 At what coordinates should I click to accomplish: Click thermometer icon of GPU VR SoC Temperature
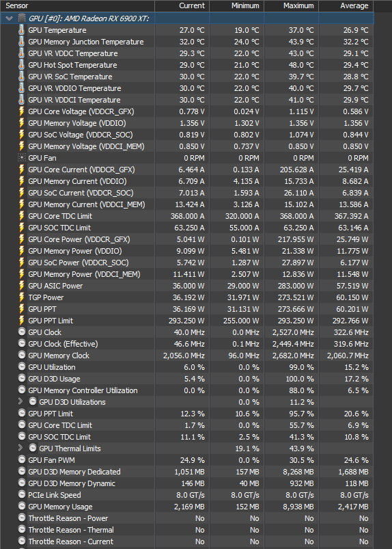(x=22, y=77)
